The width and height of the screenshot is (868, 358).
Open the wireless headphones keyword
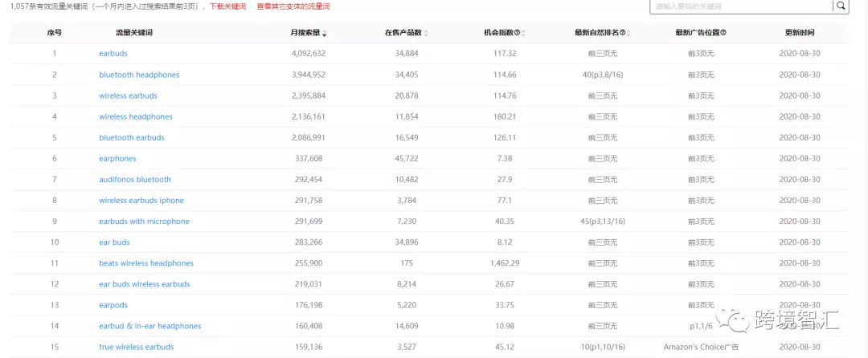[x=136, y=116]
